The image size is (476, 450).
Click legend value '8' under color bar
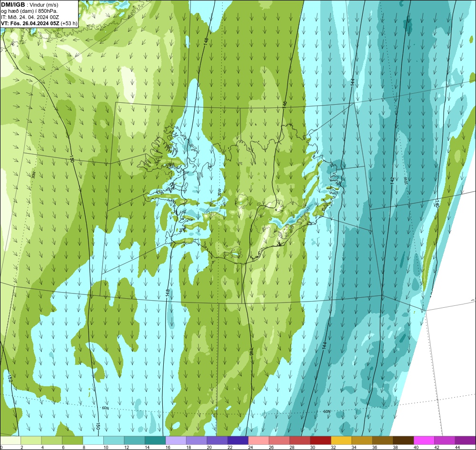pos(84,447)
